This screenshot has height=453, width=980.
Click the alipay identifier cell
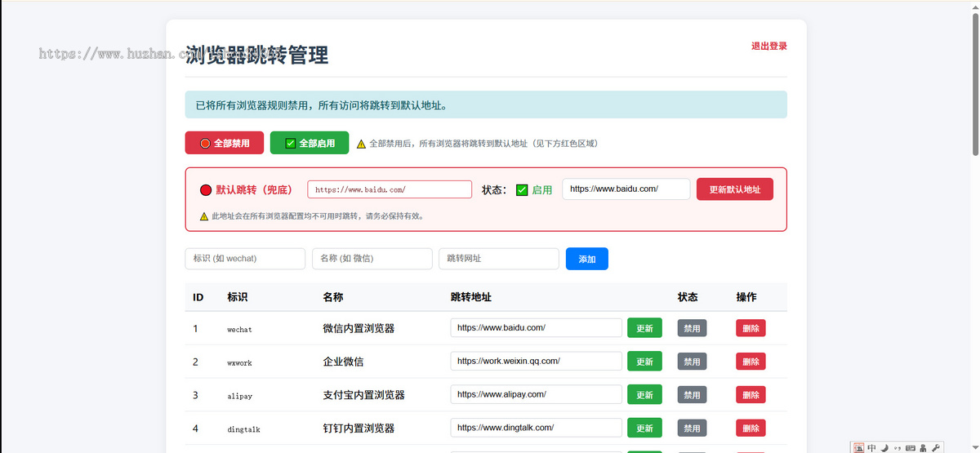(x=240, y=396)
